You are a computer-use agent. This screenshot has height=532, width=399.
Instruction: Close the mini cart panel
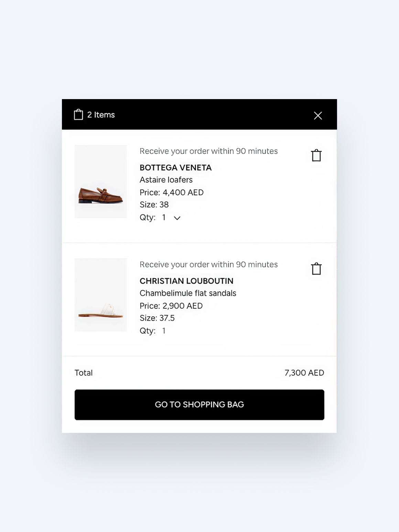coord(318,116)
